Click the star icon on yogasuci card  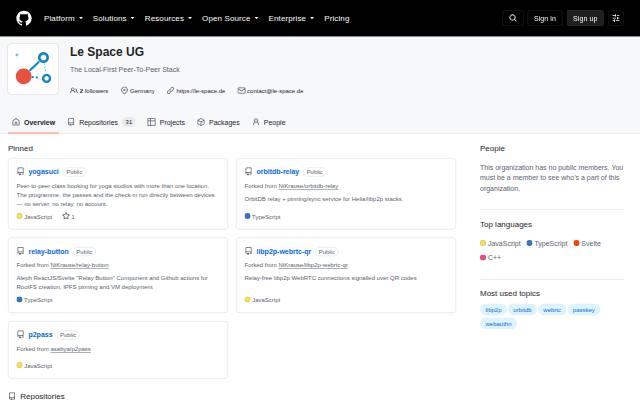(66, 216)
